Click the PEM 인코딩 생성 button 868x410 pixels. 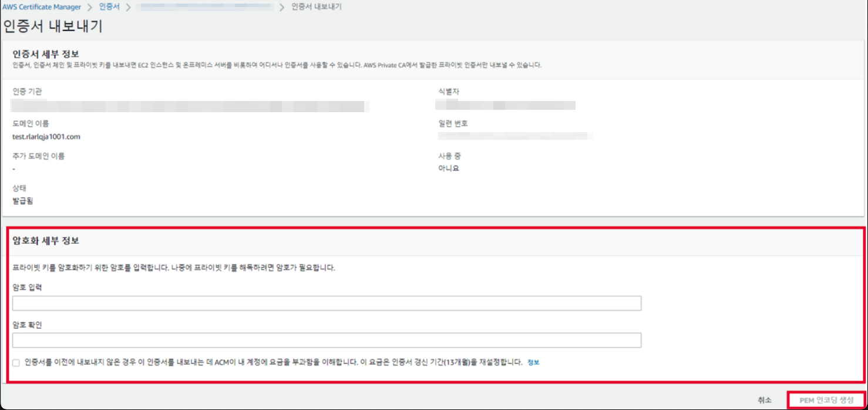point(826,400)
